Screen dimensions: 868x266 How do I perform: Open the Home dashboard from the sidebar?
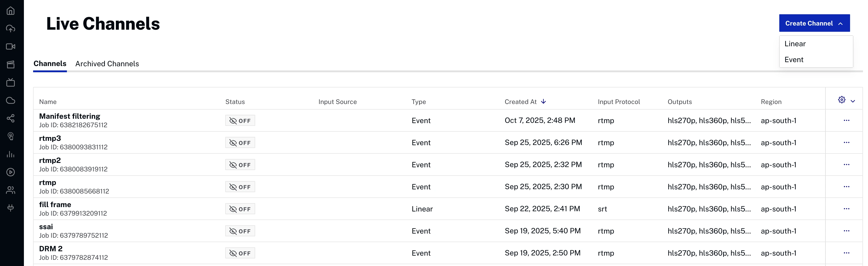[11, 11]
